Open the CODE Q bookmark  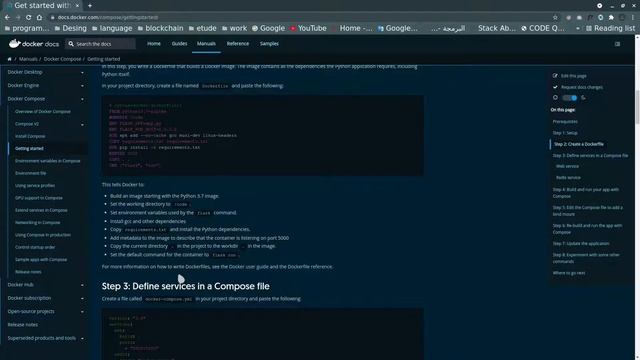tap(543, 28)
